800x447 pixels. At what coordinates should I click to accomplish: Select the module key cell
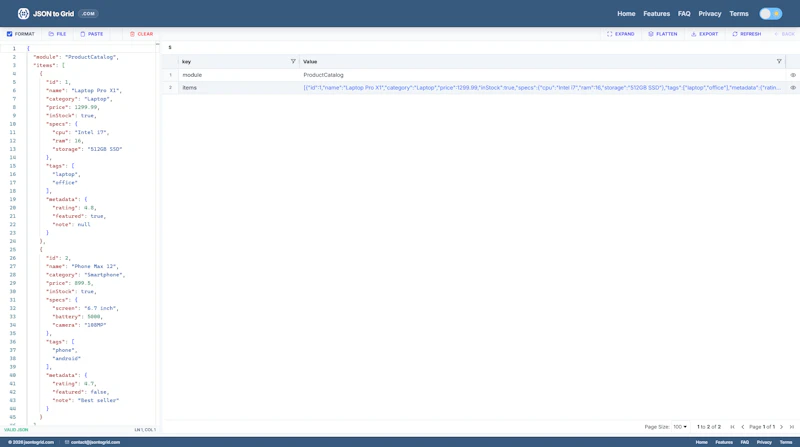click(x=239, y=75)
